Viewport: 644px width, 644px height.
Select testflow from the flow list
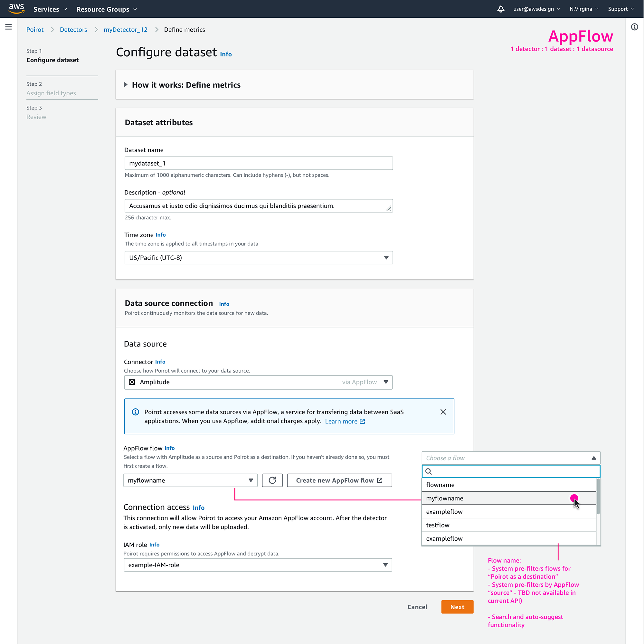[x=509, y=525]
